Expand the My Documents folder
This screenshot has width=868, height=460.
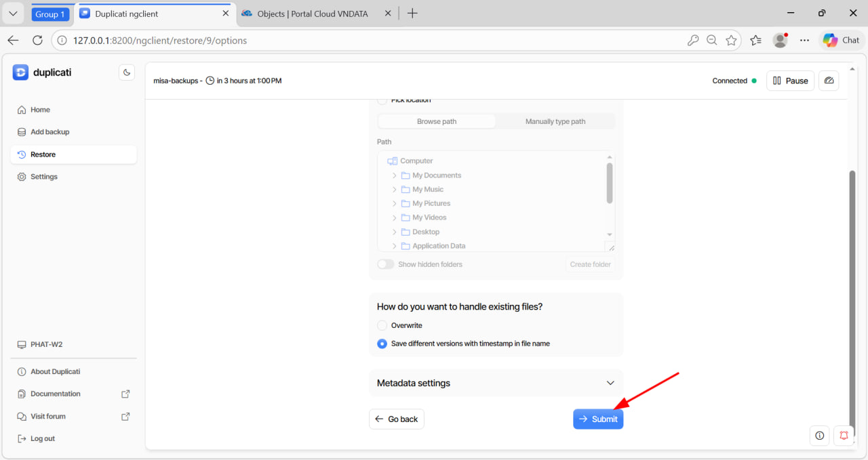pos(395,175)
